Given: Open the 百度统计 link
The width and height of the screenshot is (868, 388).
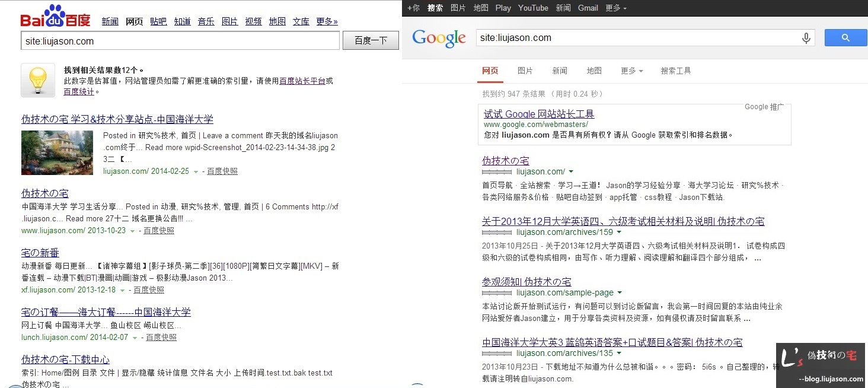Looking at the screenshot, I should [79, 92].
